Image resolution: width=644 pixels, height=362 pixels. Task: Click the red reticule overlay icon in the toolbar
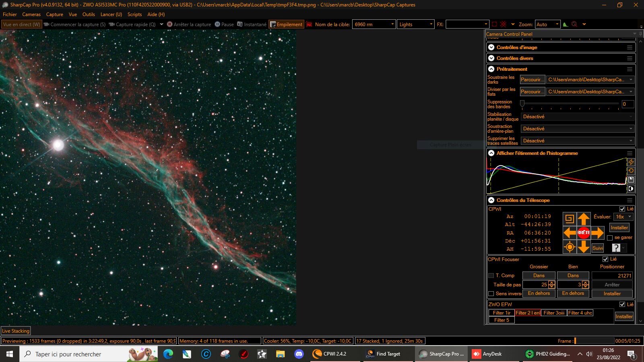pyautogui.click(x=503, y=25)
